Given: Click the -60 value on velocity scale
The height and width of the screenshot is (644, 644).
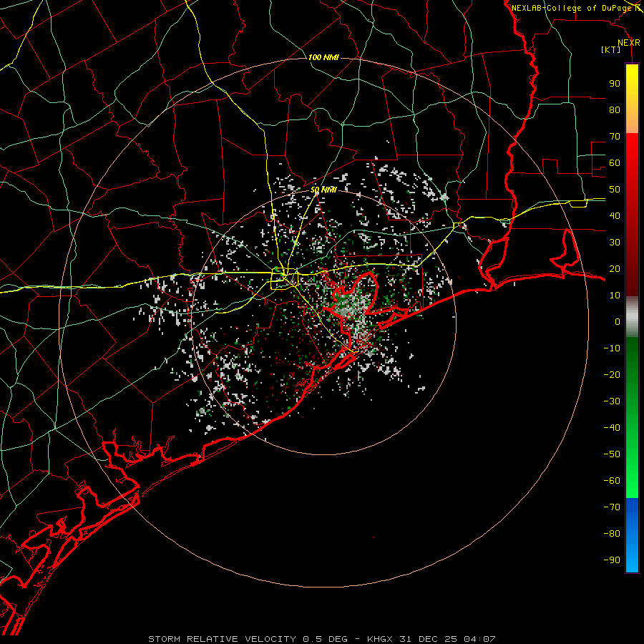Looking at the screenshot, I should pos(612,481).
